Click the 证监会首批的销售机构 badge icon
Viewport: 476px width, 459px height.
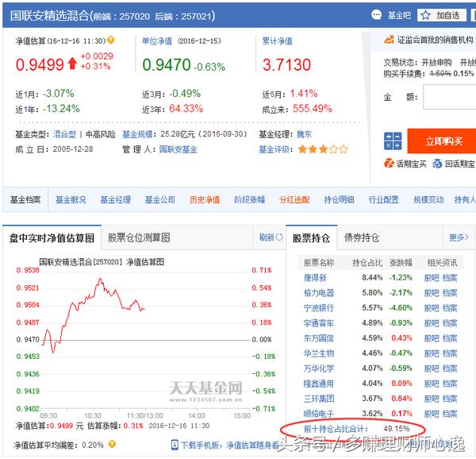tap(389, 40)
